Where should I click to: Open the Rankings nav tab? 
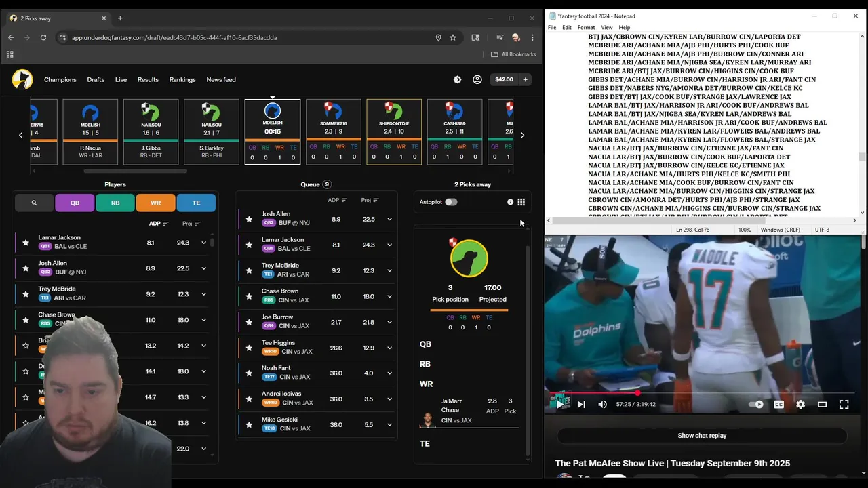pos(182,80)
